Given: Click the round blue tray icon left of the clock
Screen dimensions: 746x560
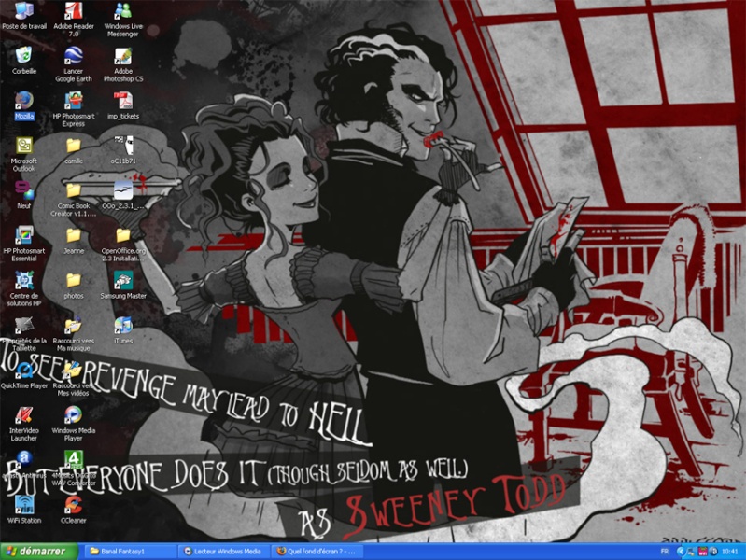Looking at the screenshot, I should [713, 552].
